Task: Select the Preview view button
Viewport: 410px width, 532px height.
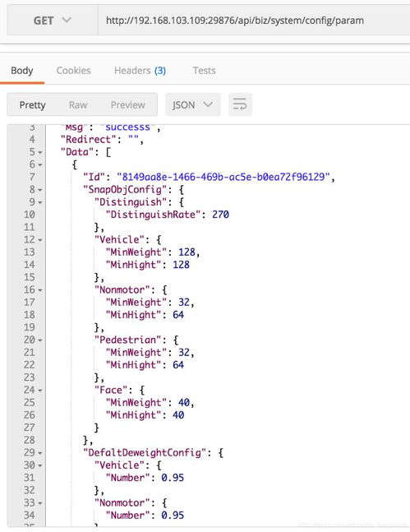Action: [x=128, y=105]
